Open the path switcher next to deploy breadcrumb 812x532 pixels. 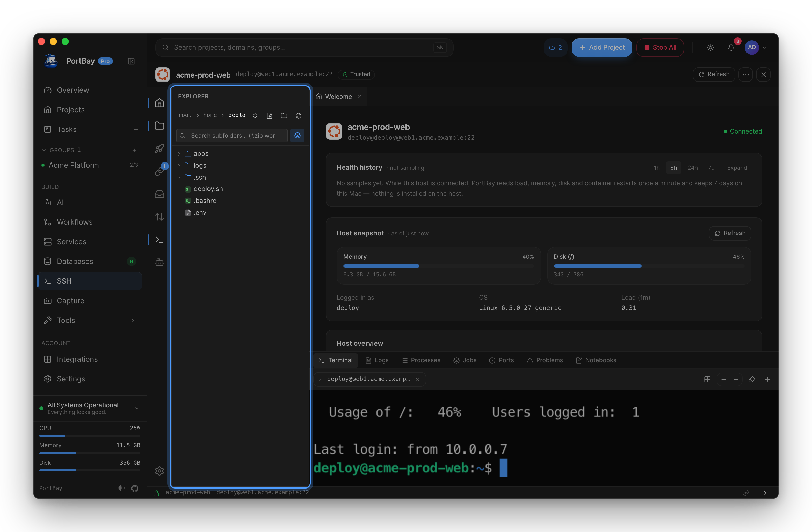255,116
